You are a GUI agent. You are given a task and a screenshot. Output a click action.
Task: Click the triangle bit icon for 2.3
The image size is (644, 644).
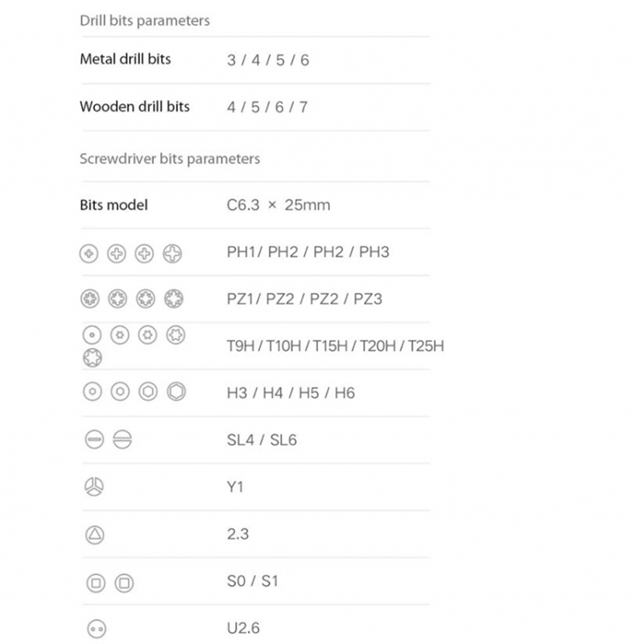(93, 534)
